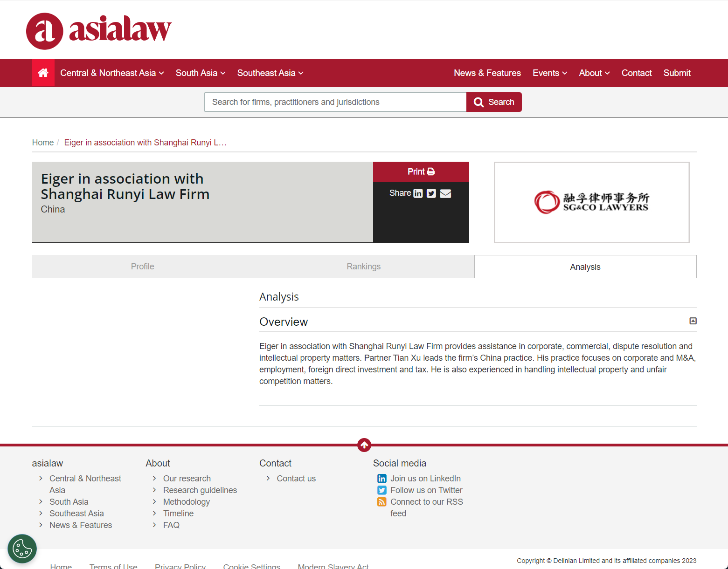
Task: Click the footer Twitter icon
Action: pyautogui.click(x=382, y=490)
